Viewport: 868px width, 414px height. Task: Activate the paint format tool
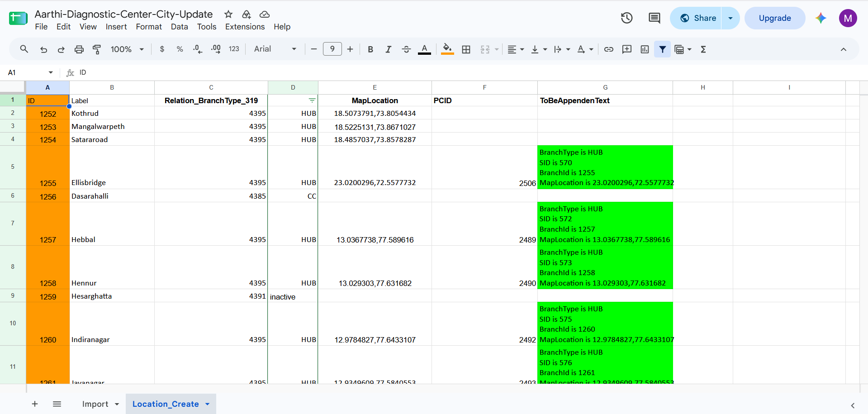click(97, 49)
